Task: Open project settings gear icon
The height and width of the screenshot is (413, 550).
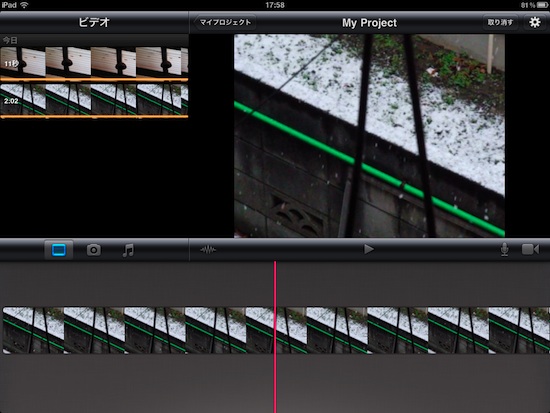Action: click(x=534, y=22)
